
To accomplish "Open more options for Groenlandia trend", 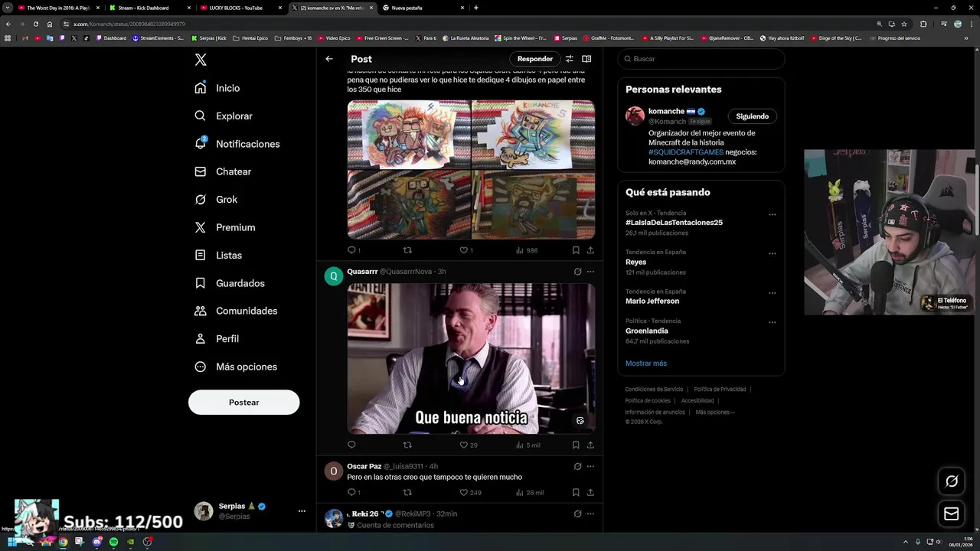I will 773,322.
